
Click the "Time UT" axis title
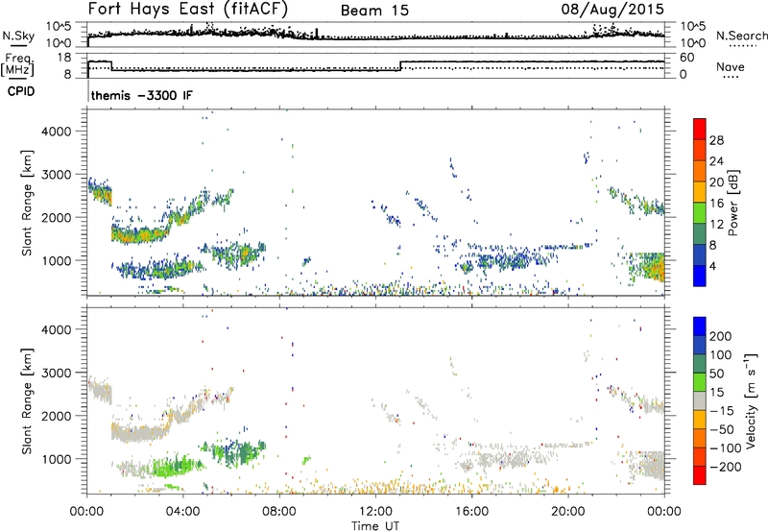click(x=375, y=526)
